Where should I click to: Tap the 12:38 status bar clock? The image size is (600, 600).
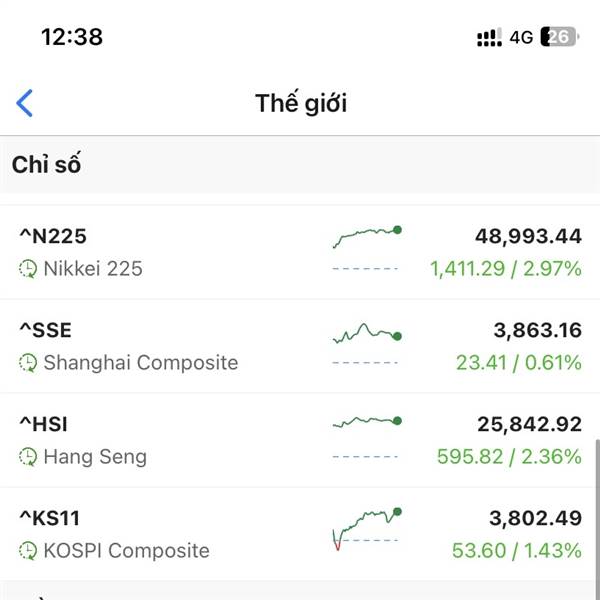click(71, 37)
